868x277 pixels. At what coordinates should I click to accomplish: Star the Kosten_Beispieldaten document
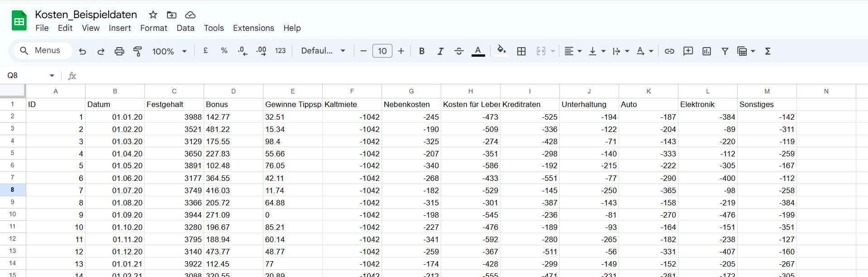[x=153, y=15]
